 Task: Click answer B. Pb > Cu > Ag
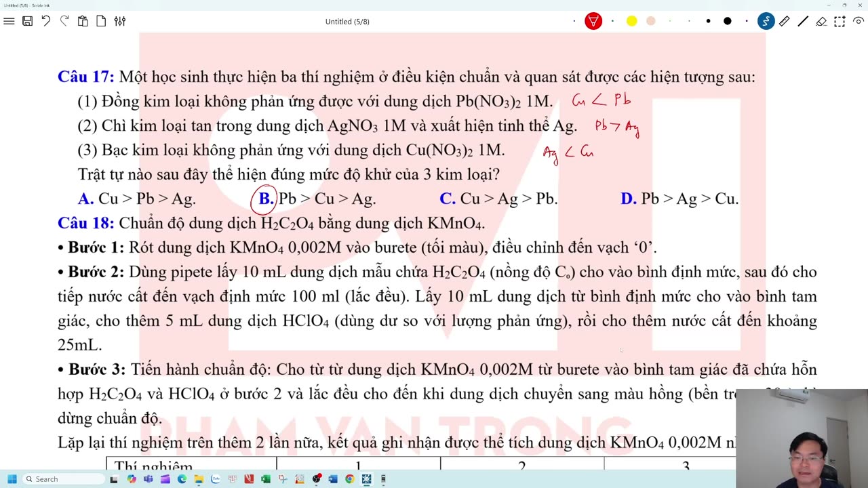pyautogui.click(x=317, y=199)
